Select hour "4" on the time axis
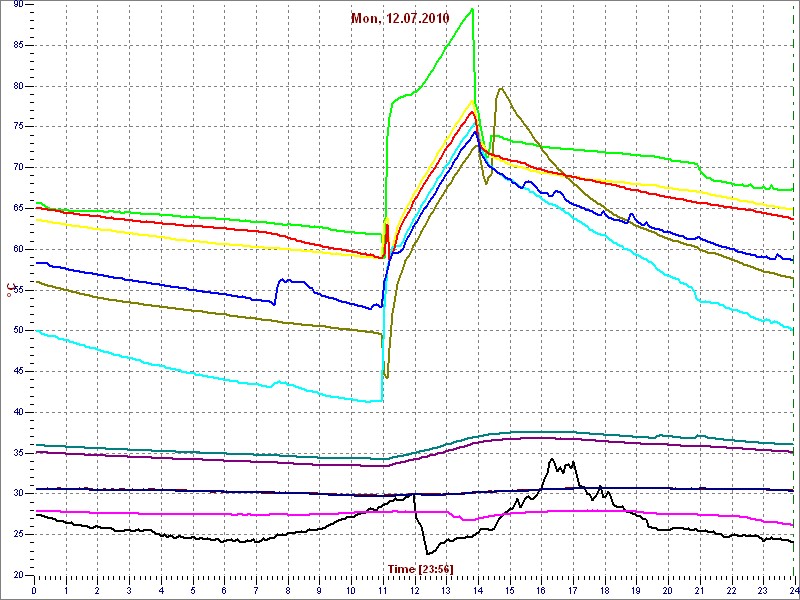This screenshot has width=800, height=600. click(161, 590)
